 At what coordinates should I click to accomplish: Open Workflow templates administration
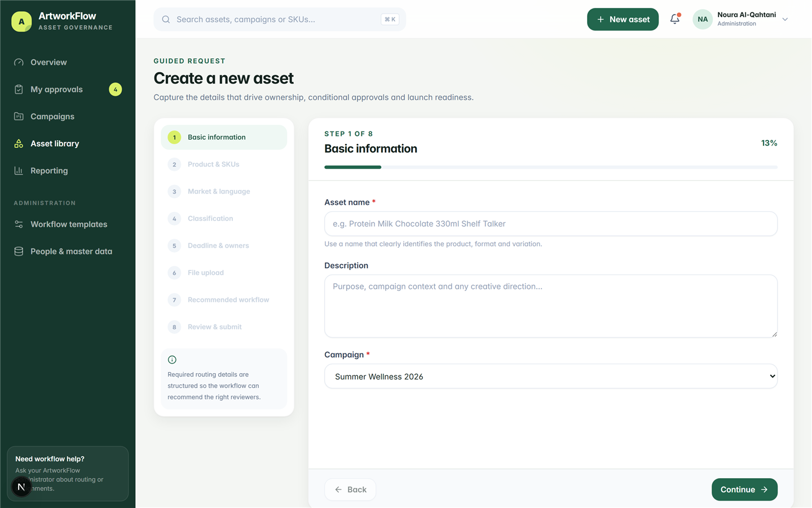click(x=68, y=224)
